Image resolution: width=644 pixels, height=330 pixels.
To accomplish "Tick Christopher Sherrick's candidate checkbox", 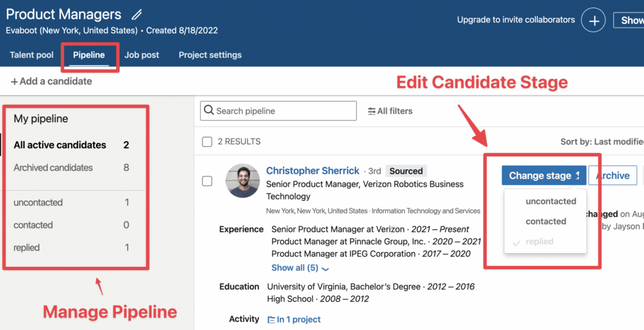I will [x=207, y=181].
